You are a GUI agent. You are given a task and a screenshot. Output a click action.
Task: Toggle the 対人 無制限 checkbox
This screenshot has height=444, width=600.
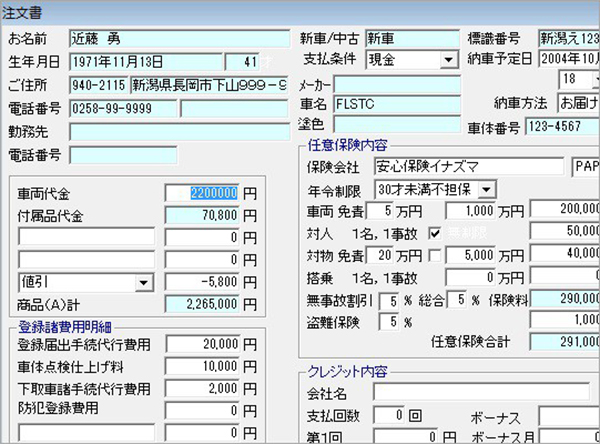[x=435, y=233]
